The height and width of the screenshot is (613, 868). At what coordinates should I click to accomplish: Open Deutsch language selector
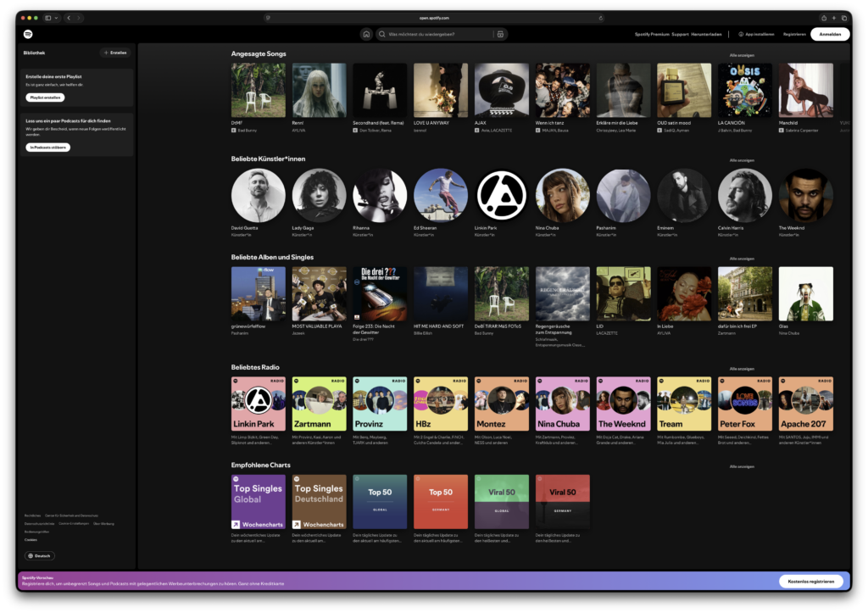pyautogui.click(x=39, y=556)
